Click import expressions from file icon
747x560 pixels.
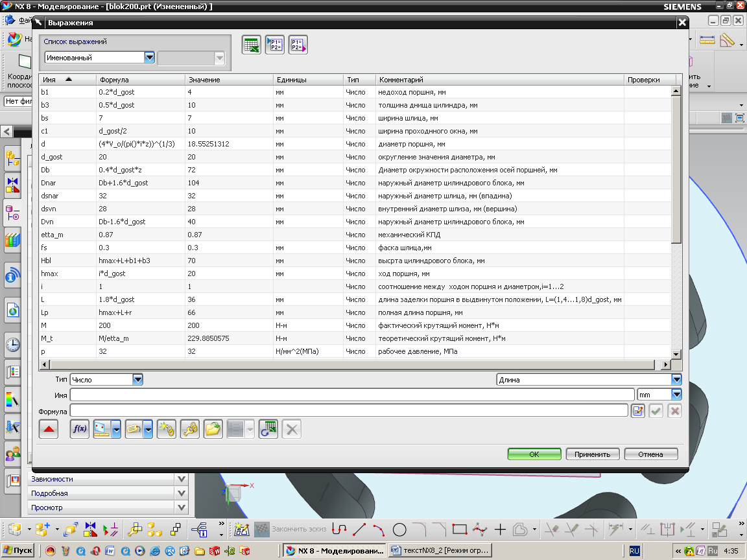tap(275, 45)
